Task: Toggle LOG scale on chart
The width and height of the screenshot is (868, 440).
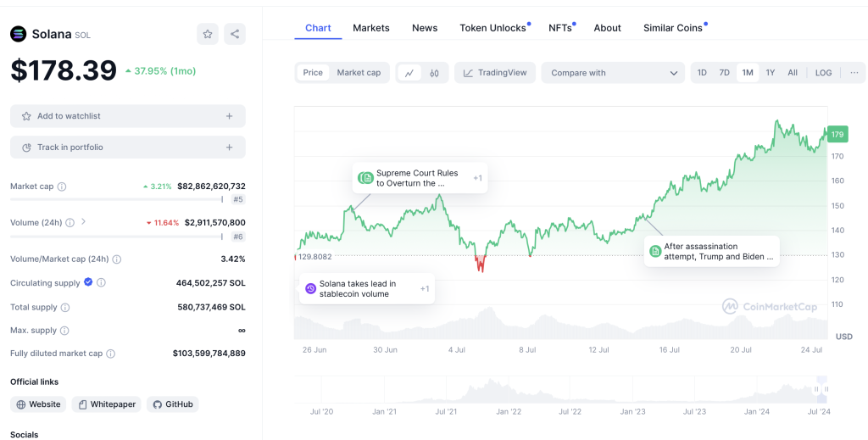Action: pos(823,73)
